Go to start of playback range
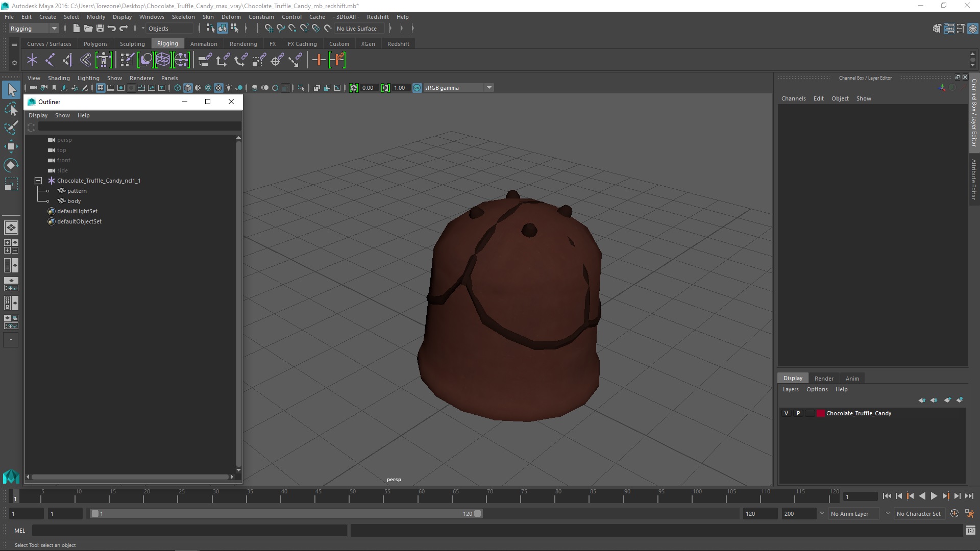Image resolution: width=980 pixels, height=551 pixels. (887, 496)
